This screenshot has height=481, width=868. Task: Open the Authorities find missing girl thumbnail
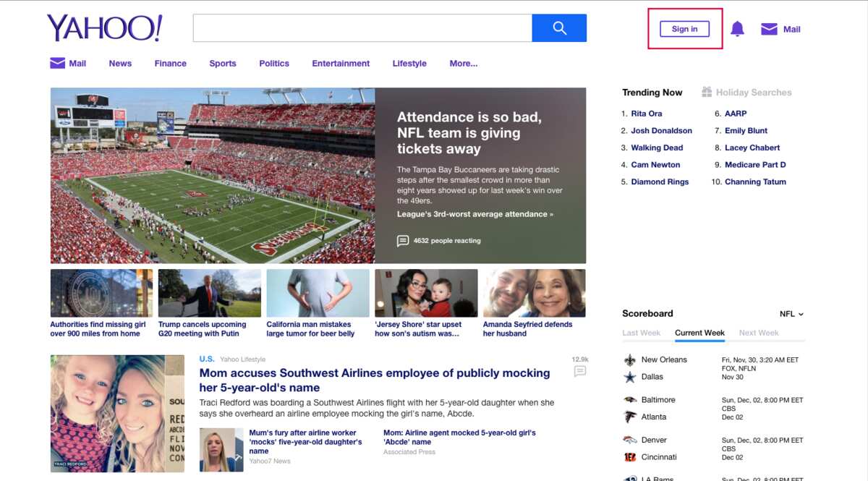tap(101, 293)
